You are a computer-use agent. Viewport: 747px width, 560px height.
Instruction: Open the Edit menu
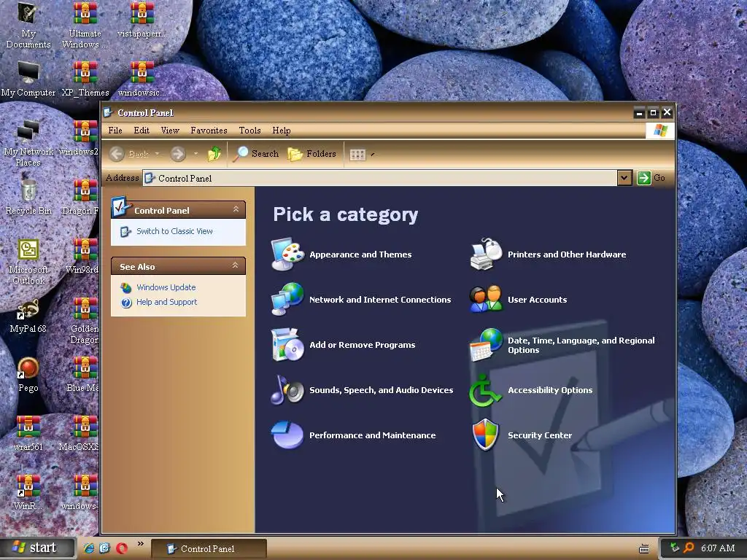[142, 130]
